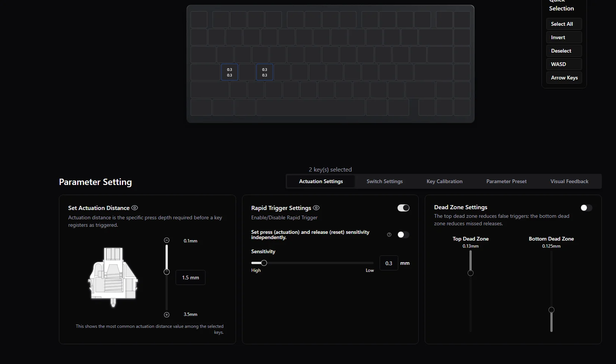Click the 0.125mm Bottom Dead Zone value
Image resolution: width=616 pixels, height=364 pixels.
click(x=551, y=246)
